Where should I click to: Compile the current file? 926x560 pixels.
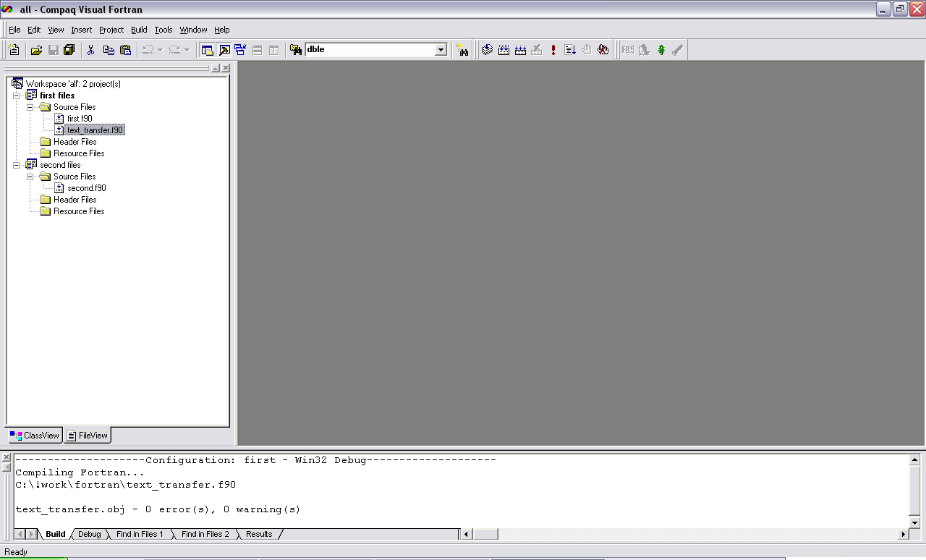pyautogui.click(x=487, y=50)
